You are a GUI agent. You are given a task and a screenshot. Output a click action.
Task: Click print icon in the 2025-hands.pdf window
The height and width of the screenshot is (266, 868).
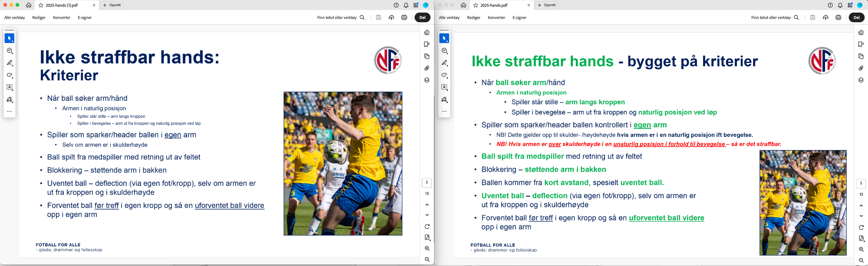(838, 17)
